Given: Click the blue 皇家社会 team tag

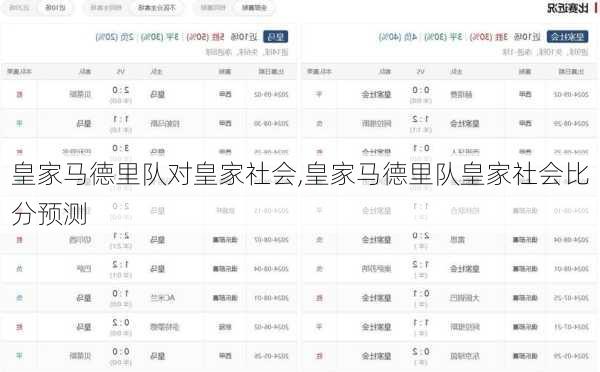Looking at the screenshot, I should [567, 37].
